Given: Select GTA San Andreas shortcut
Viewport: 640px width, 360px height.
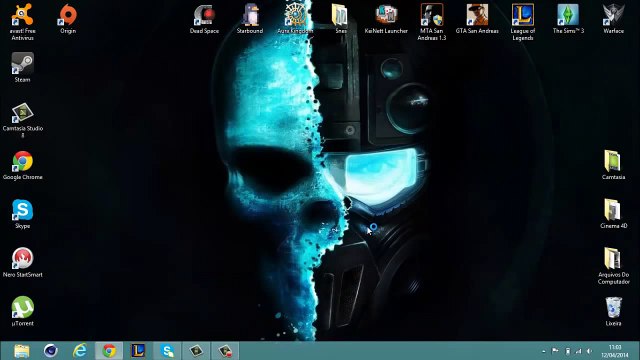Looking at the screenshot, I should tap(477, 19).
